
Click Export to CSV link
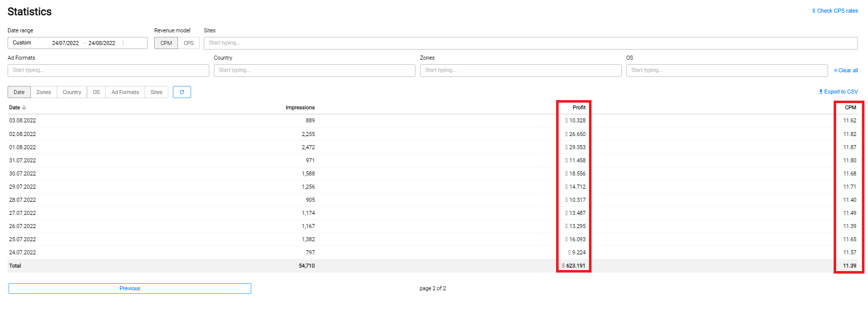[x=838, y=92]
